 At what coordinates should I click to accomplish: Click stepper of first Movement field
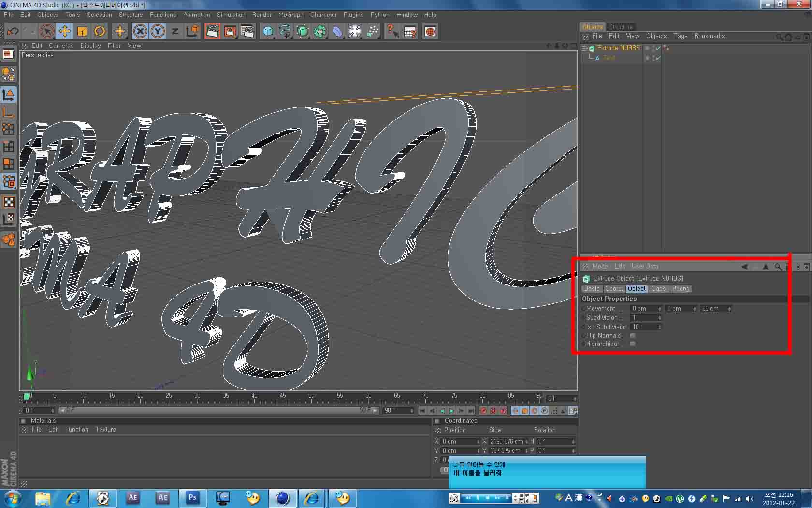click(x=660, y=309)
